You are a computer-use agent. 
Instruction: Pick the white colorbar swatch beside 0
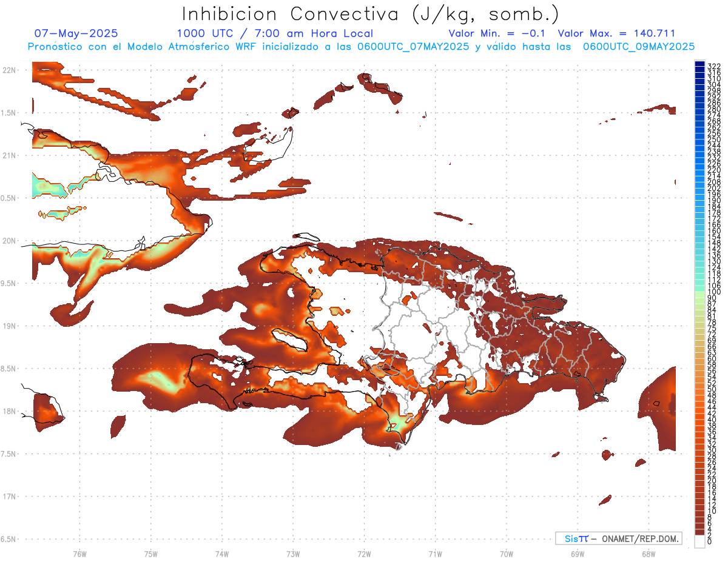click(699, 541)
